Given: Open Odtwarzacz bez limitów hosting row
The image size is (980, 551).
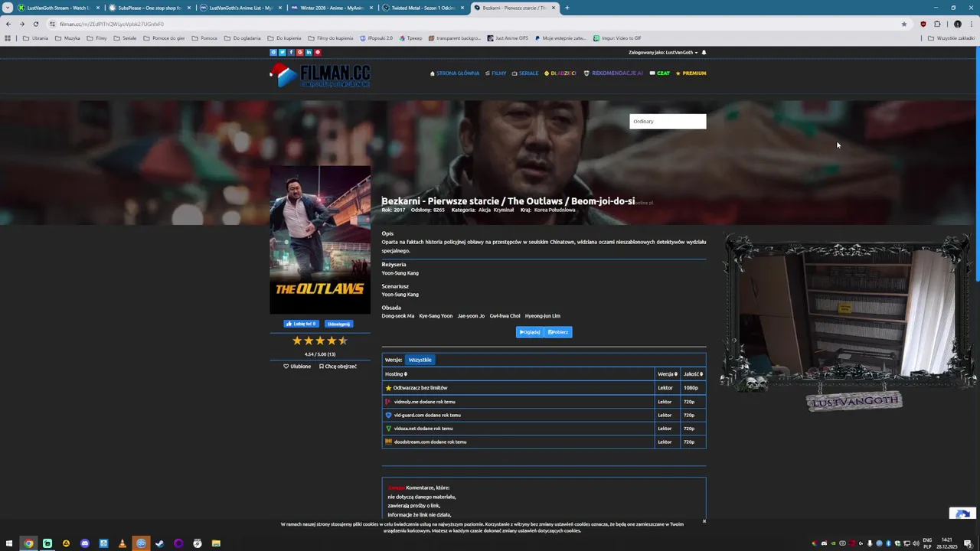Looking at the screenshot, I should (544, 388).
